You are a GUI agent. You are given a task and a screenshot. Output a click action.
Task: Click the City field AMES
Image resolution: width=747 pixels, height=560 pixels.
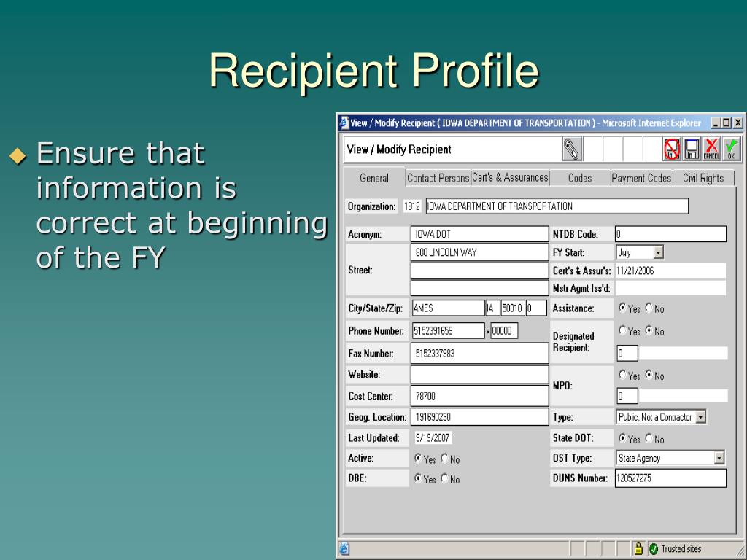click(448, 308)
